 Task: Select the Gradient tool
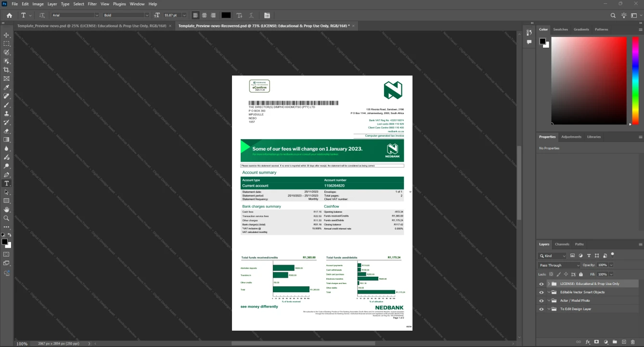point(6,140)
